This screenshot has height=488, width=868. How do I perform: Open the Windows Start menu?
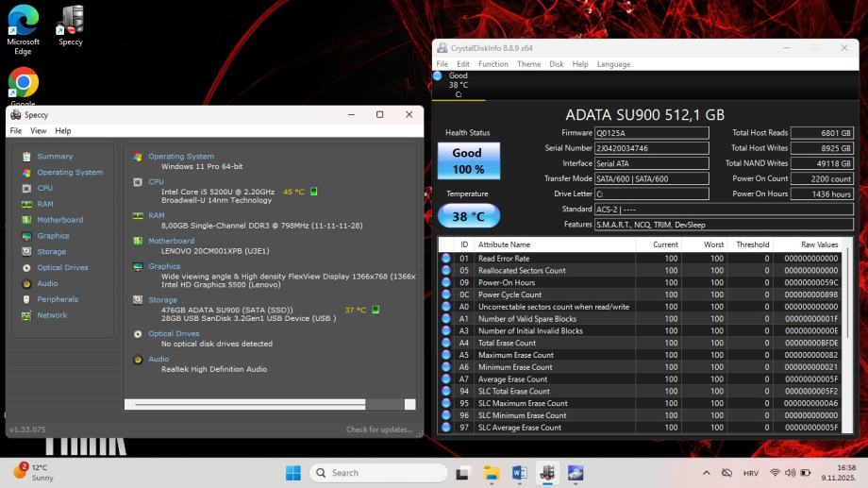coord(292,473)
